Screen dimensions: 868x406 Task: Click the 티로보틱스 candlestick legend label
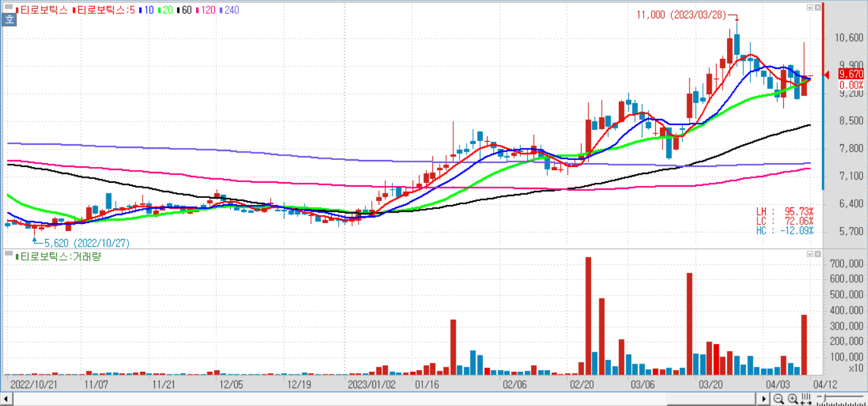pos(42,10)
